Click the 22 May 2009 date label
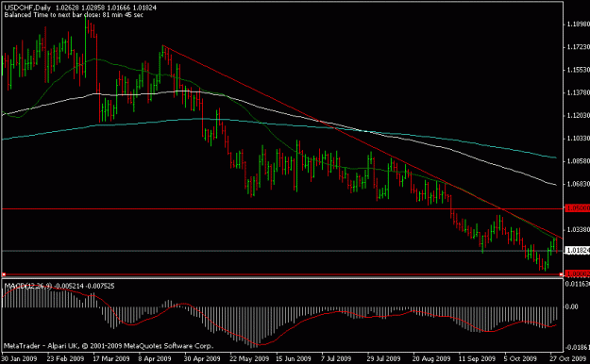The image size is (590, 364). (x=249, y=358)
